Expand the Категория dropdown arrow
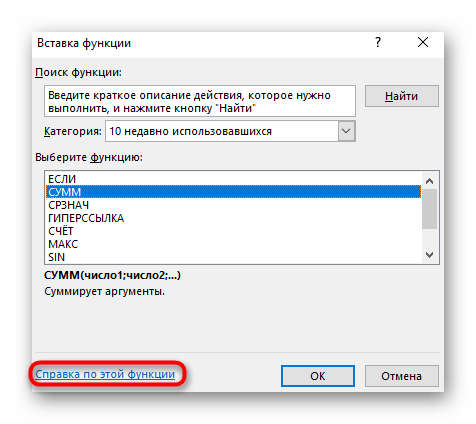476x424 pixels. [347, 131]
